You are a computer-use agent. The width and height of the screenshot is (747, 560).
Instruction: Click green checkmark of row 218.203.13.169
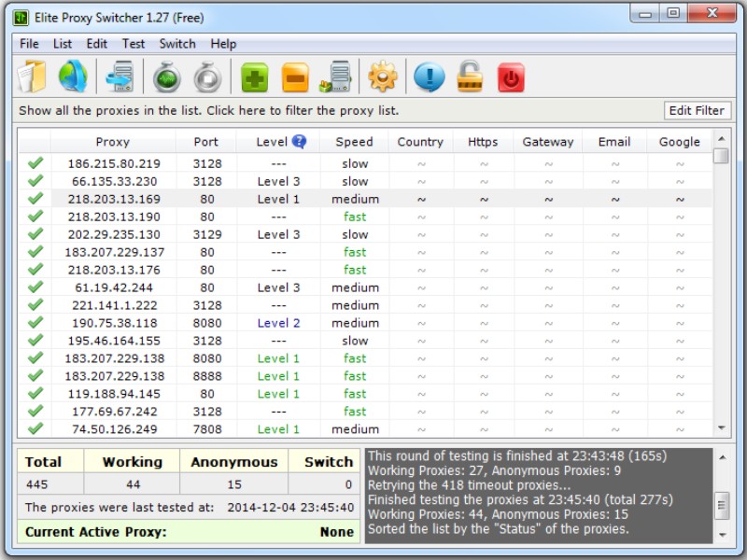(x=35, y=198)
